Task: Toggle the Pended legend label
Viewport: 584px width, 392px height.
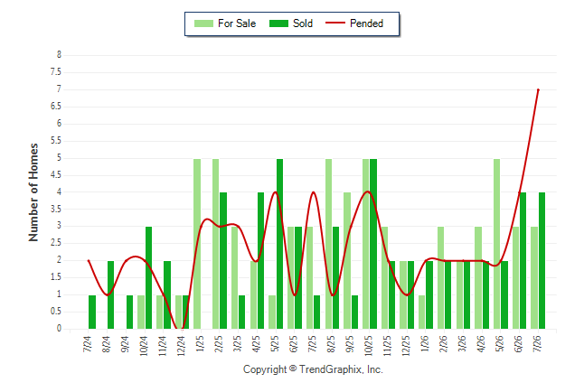Action: tap(366, 23)
